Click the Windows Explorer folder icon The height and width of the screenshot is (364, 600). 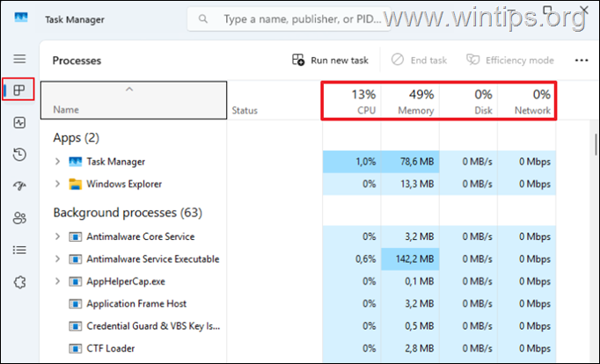(x=76, y=185)
